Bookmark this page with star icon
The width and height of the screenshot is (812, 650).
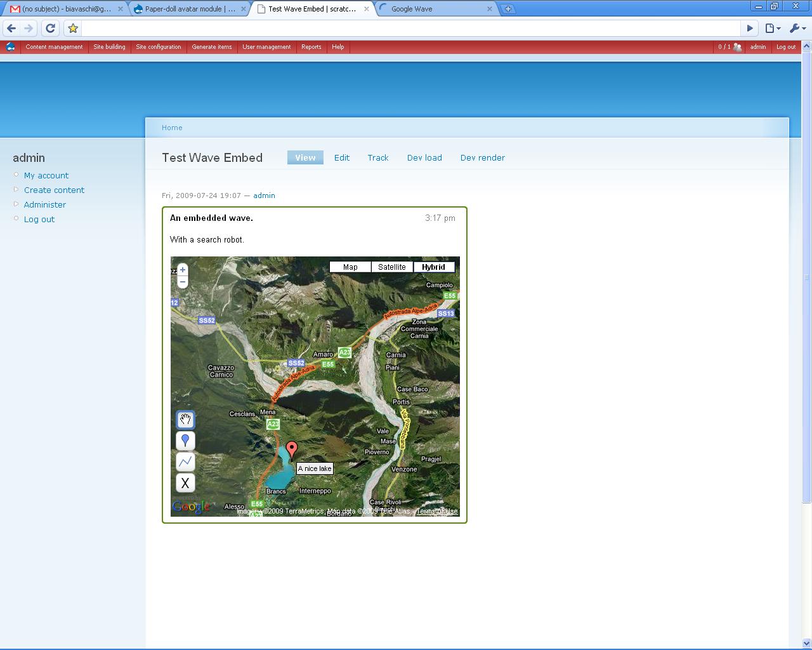(73, 28)
